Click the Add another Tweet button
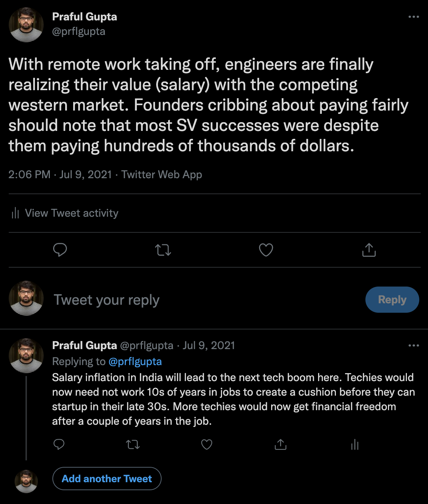The image size is (428, 504). [x=107, y=479]
